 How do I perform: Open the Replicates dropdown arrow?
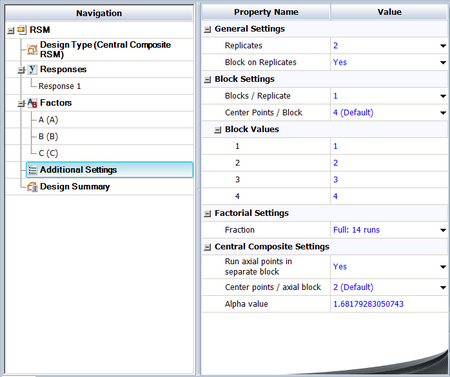pos(443,46)
